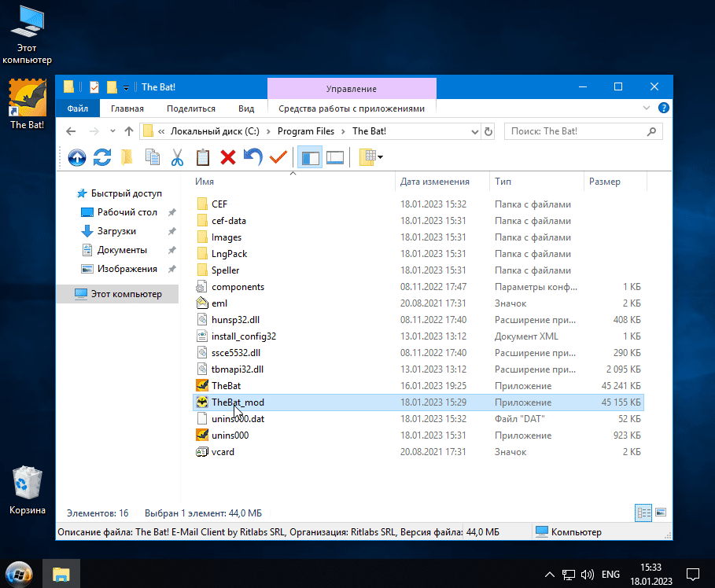Select Изображения in navigation pane
The width and height of the screenshot is (715, 588).
127,269
